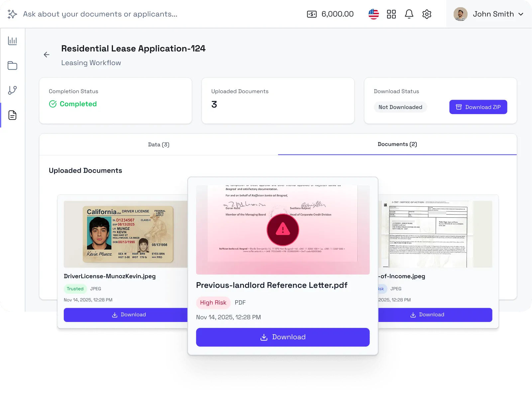Click the AI sparkle icon beside the search bar
Image resolution: width=532 pixels, height=393 pixels.
click(12, 14)
